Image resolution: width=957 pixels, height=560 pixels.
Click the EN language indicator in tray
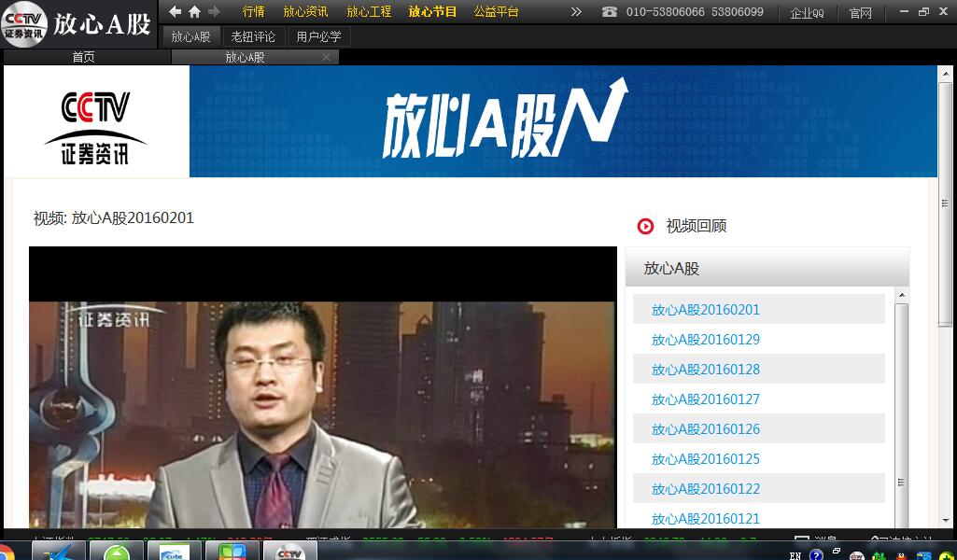[795, 554]
